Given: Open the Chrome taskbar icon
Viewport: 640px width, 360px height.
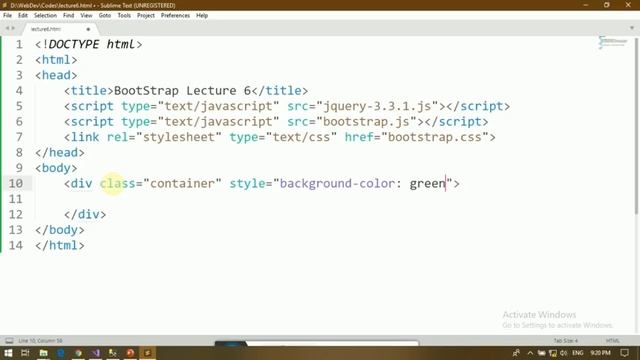Looking at the screenshot, I should tap(78, 353).
